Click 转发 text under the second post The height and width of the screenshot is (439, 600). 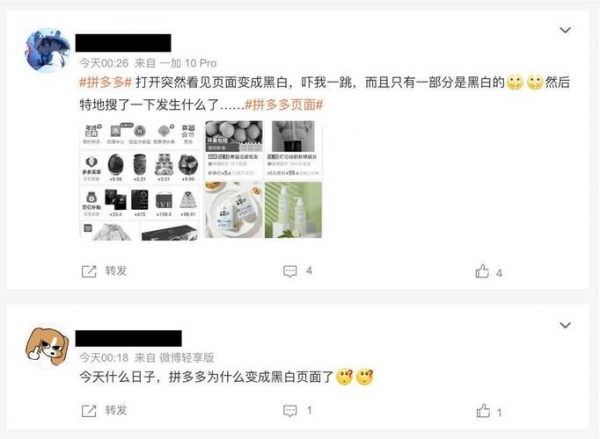point(116,410)
